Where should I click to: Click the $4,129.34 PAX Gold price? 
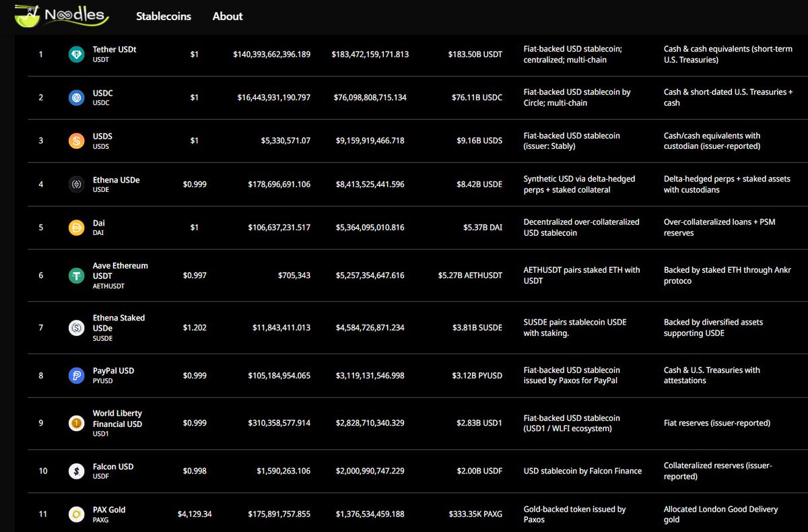tap(195, 514)
